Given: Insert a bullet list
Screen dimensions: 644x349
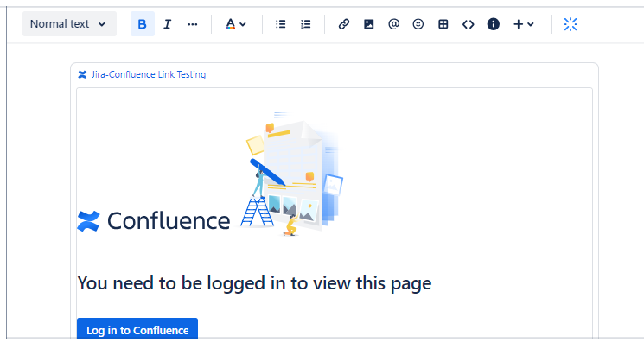Looking at the screenshot, I should [x=281, y=24].
